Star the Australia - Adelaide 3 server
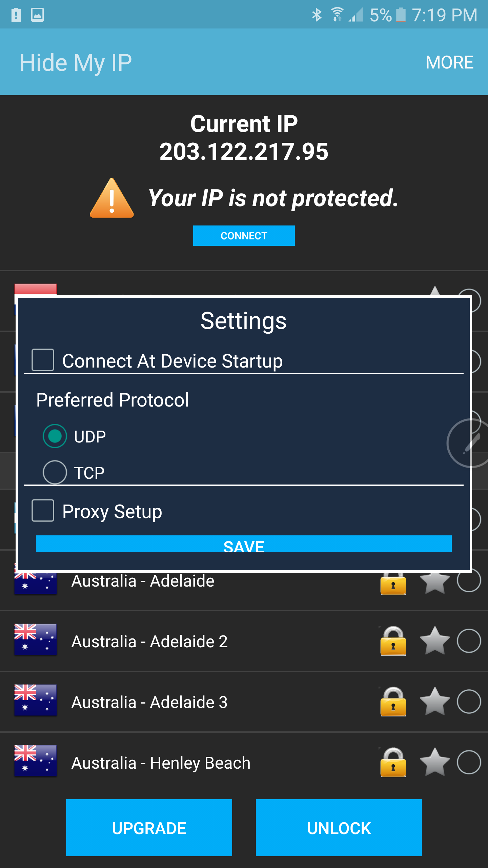Viewport: 488px width, 868px height. (435, 701)
